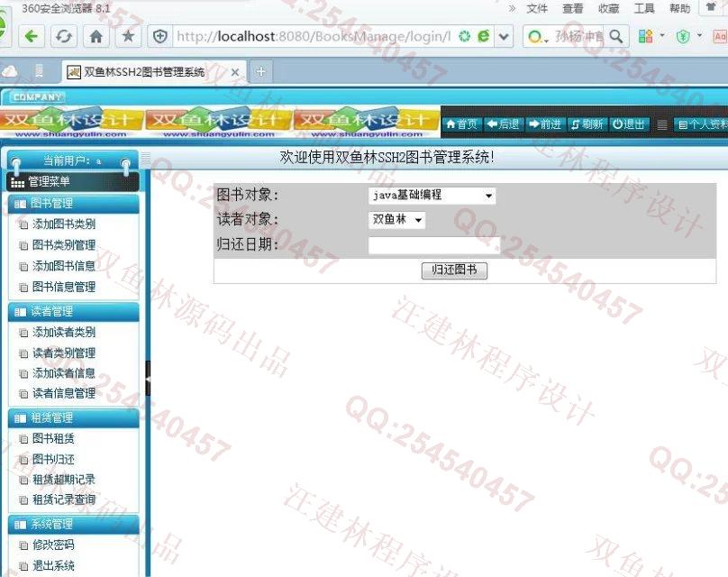Open the 文件 menu
Screen dimensions: 728x577
tap(537, 8)
